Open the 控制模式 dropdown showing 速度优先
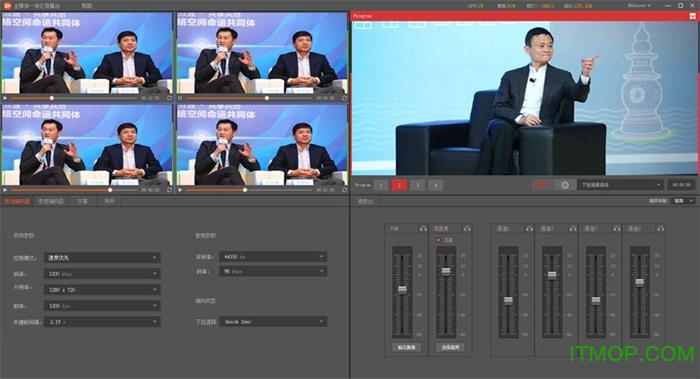The height and width of the screenshot is (379, 700). [x=102, y=258]
